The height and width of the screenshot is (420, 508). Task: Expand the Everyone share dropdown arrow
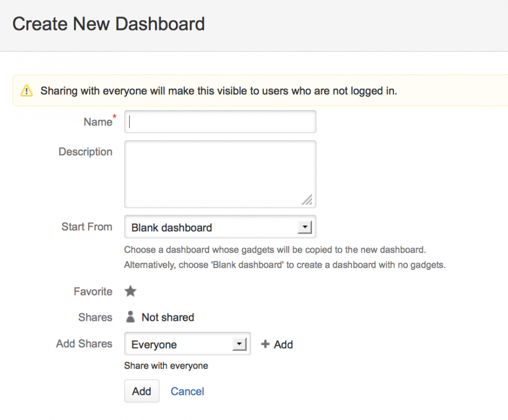pos(239,344)
